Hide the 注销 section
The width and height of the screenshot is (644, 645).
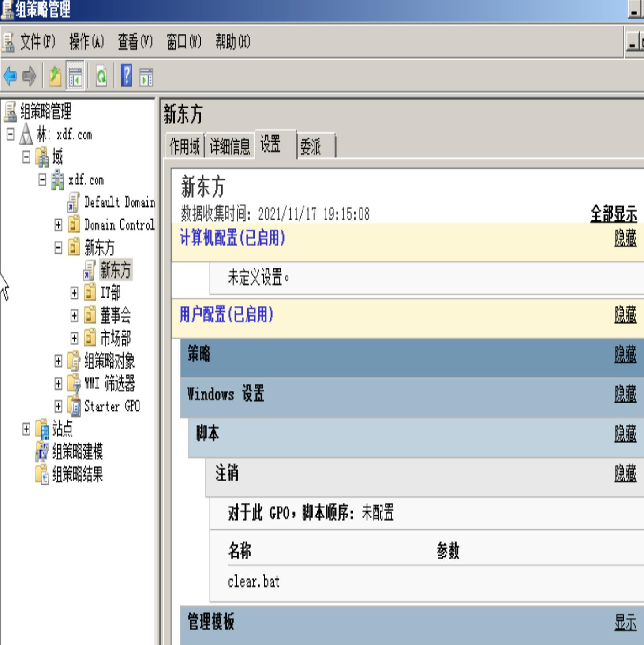(625, 473)
